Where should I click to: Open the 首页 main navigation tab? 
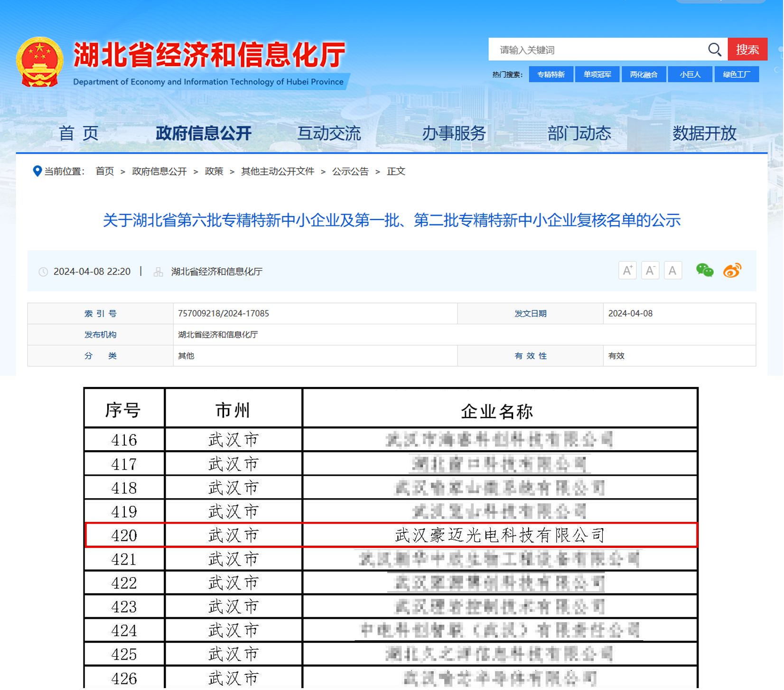click(78, 133)
